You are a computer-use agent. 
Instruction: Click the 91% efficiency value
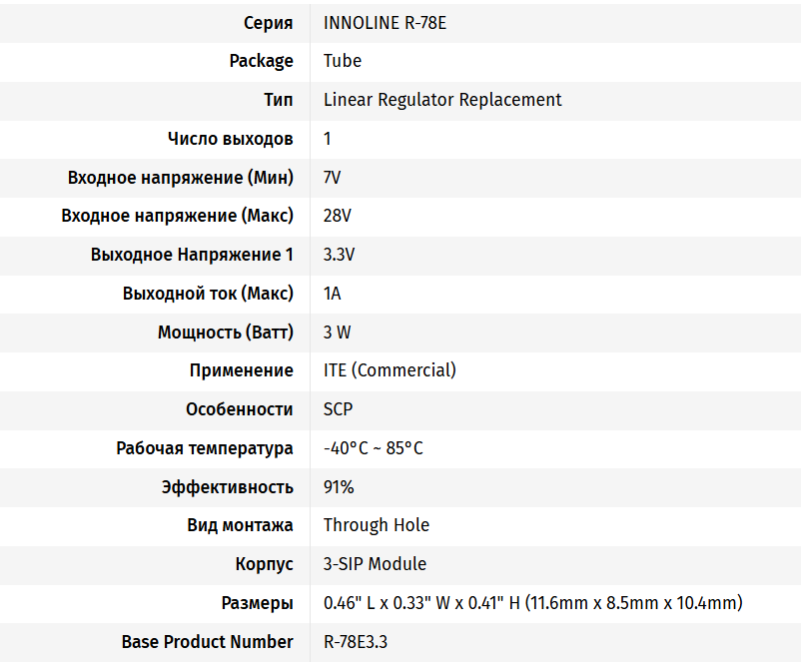tap(339, 487)
